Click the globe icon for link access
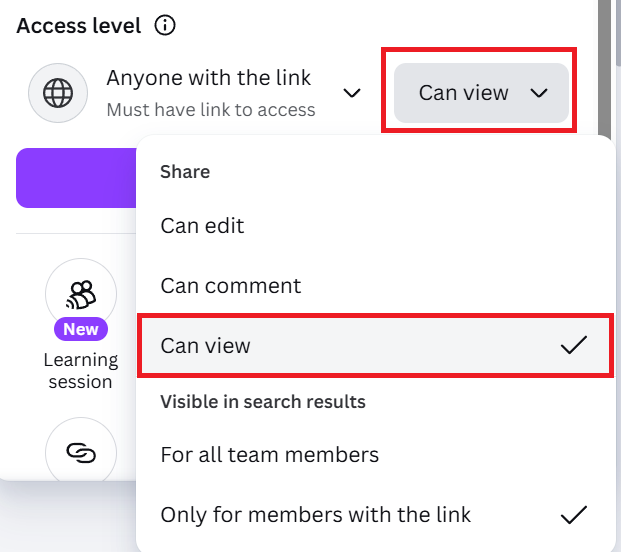 point(58,93)
